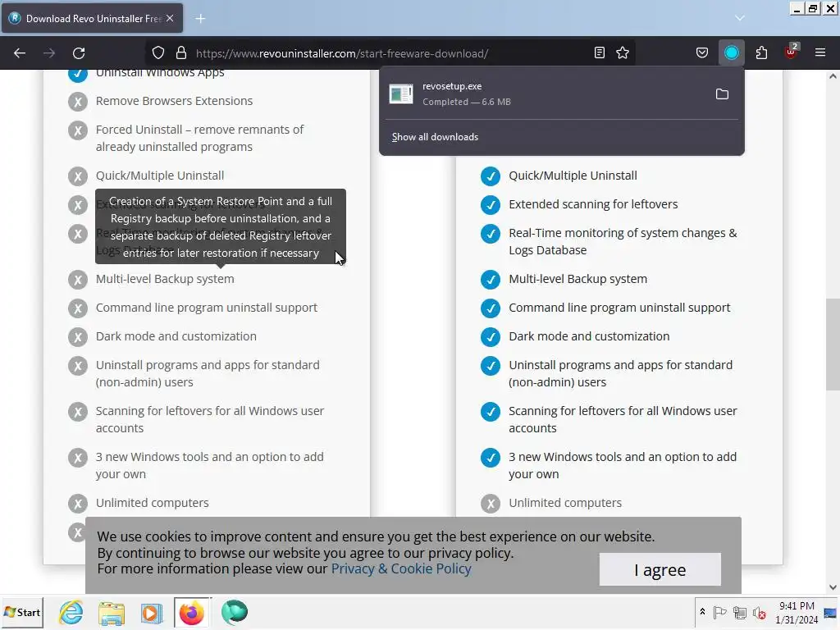
Task: Open network tray icon
Action: [740, 612]
